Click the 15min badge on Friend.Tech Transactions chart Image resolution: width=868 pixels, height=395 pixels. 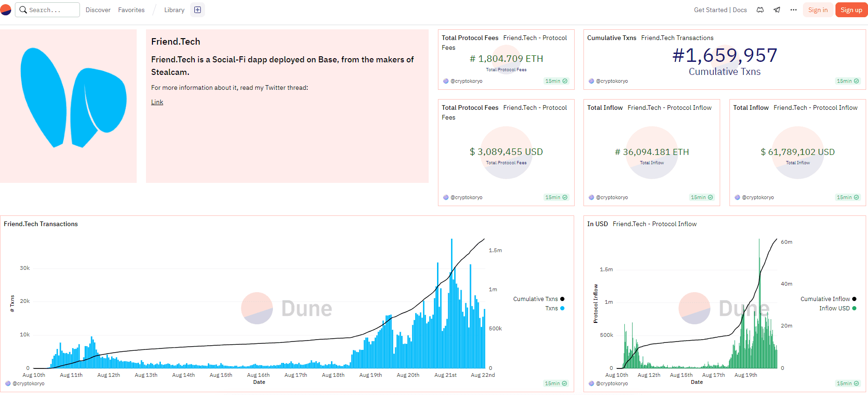(x=556, y=383)
